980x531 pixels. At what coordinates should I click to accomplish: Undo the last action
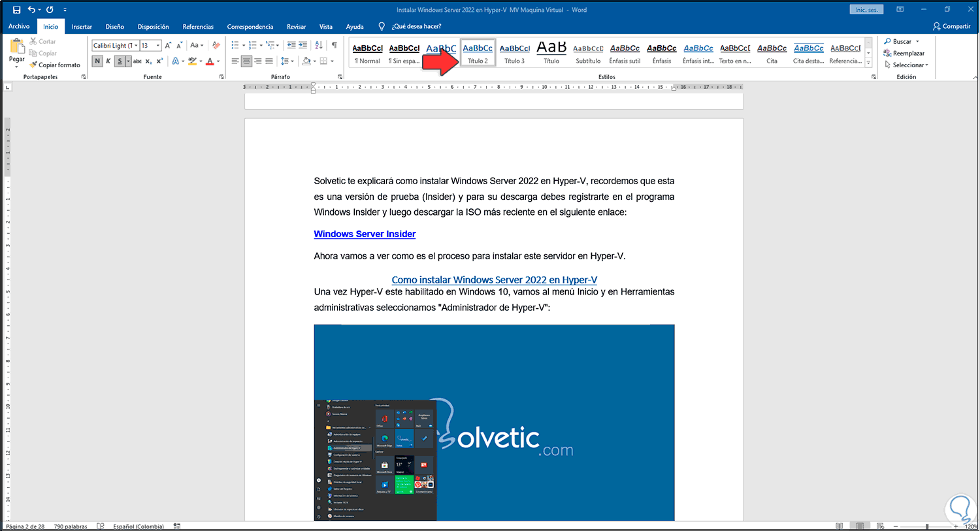(x=31, y=10)
